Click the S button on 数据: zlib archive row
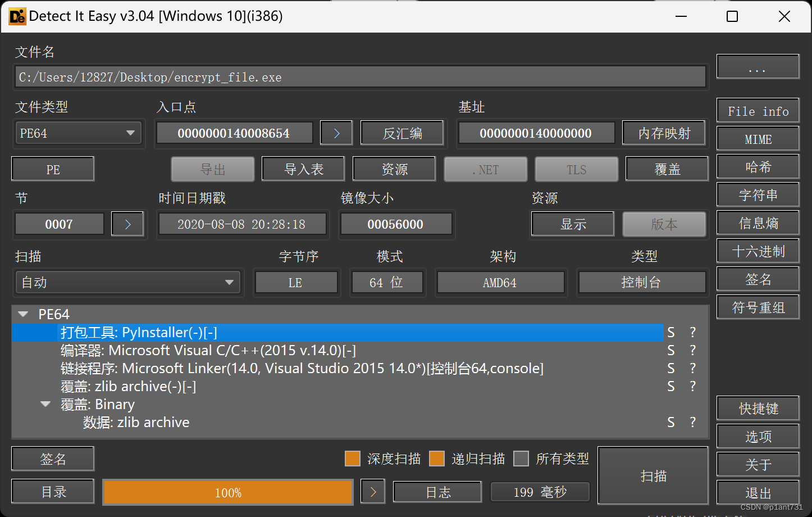The width and height of the screenshot is (812, 517). [x=670, y=423]
